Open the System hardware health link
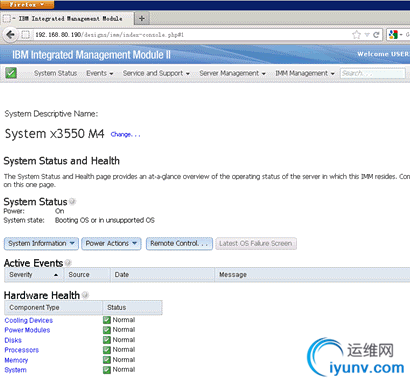The width and height of the screenshot is (410, 384). pos(15,370)
